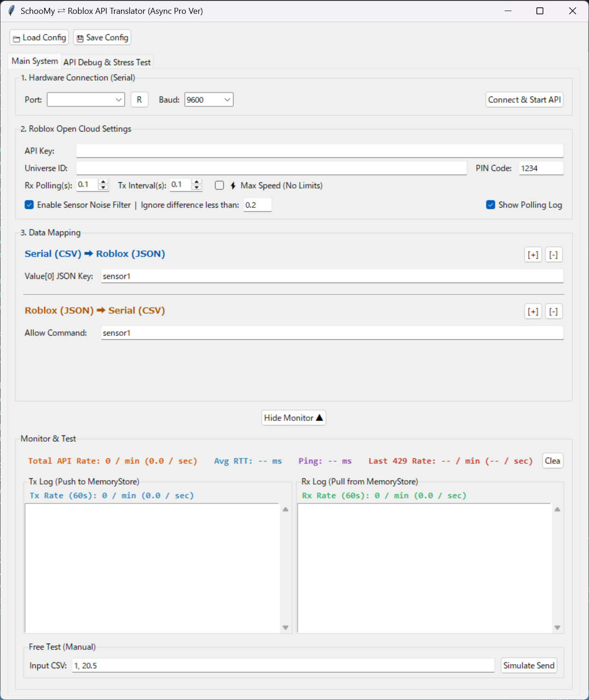Image resolution: width=589 pixels, height=700 pixels.
Task: Click the Allow Command input field
Action: 332,333
